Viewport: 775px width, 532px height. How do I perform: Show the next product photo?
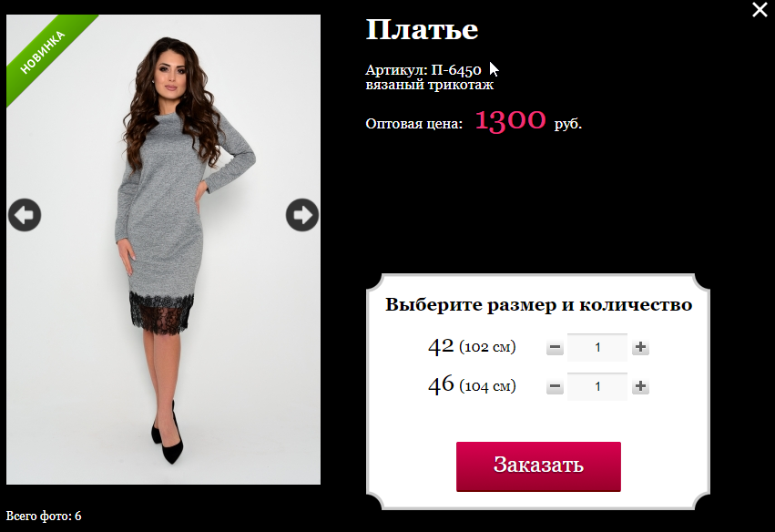(x=302, y=215)
